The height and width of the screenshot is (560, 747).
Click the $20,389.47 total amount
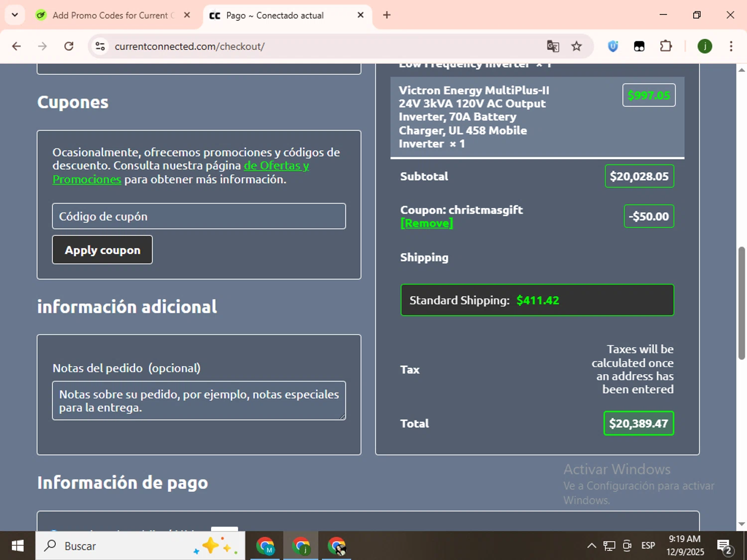638,423
